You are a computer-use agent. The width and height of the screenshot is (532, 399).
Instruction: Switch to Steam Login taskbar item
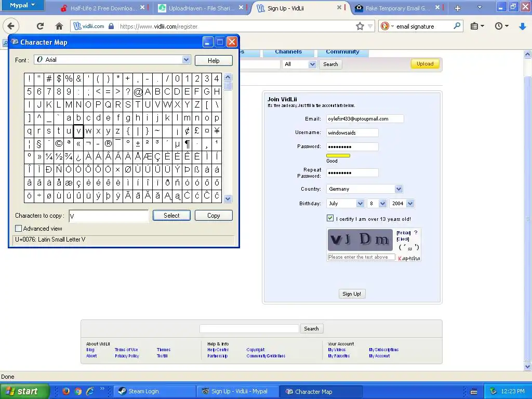154,391
